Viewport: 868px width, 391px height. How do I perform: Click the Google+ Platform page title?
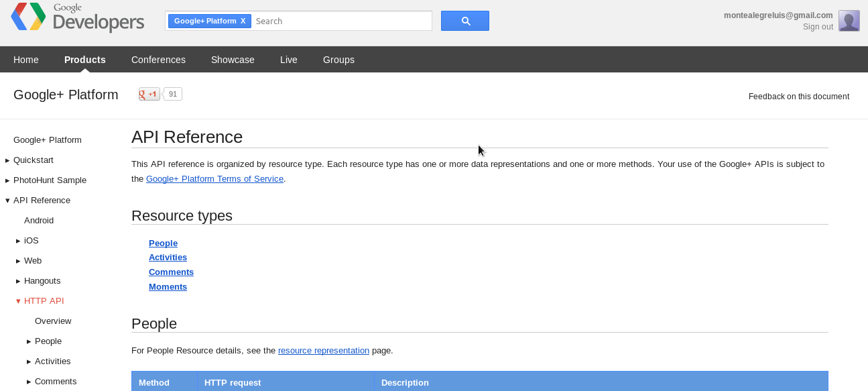point(66,95)
